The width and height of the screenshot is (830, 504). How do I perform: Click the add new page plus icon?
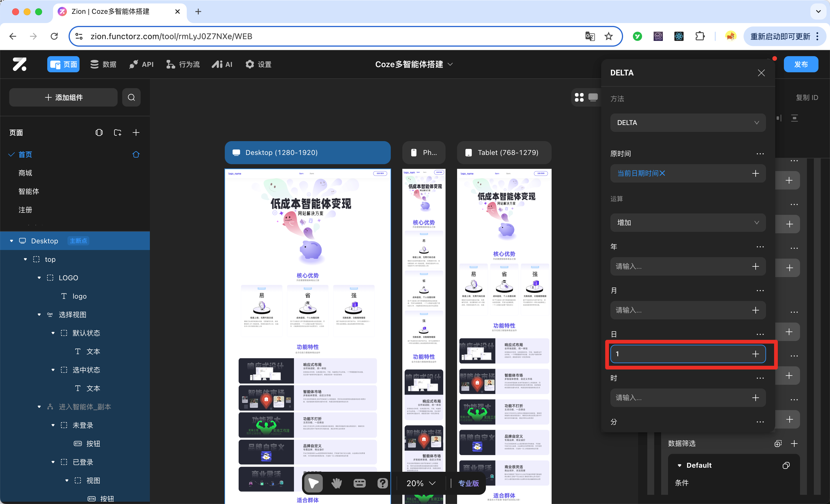click(x=136, y=133)
